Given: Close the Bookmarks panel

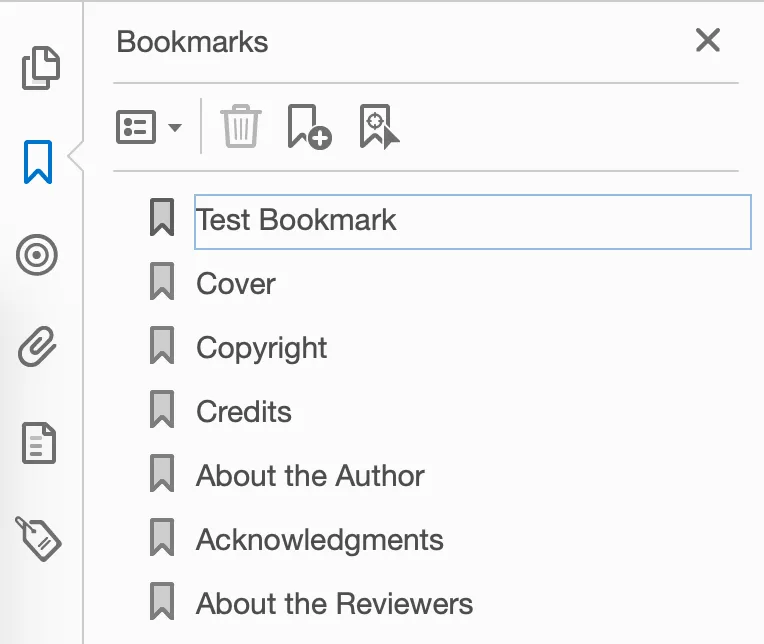Looking at the screenshot, I should click(708, 40).
